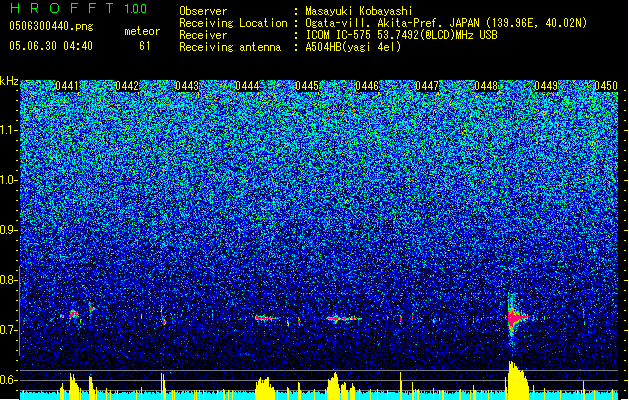Click the red echo burst near 0441

73,314
